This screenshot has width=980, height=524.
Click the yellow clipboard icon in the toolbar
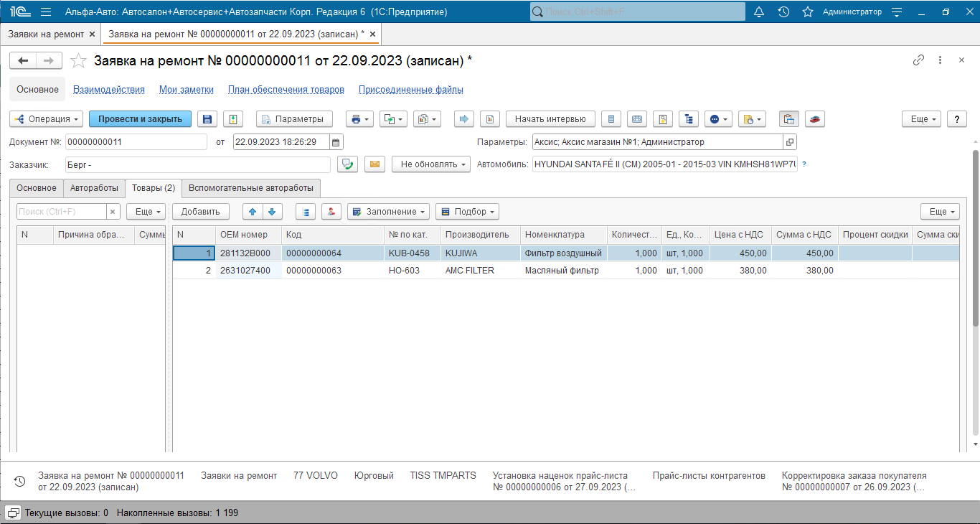click(x=663, y=119)
